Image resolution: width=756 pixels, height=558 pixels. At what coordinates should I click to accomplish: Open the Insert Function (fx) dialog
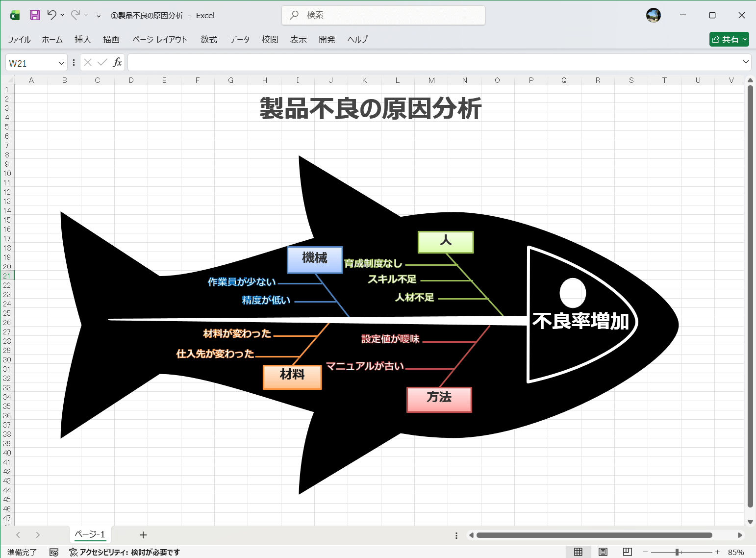tap(117, 62)
